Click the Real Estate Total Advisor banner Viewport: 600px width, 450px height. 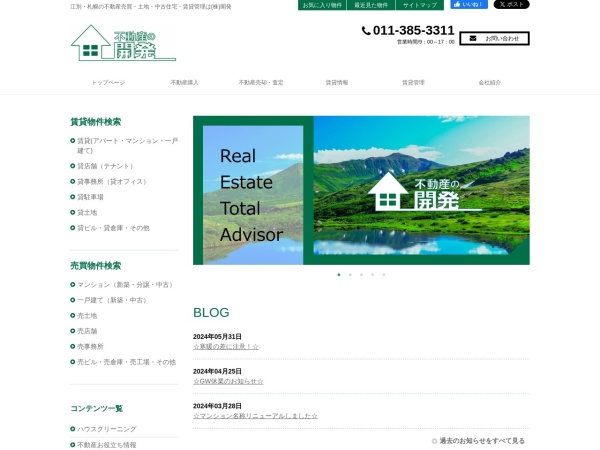[x=361, y=190]
